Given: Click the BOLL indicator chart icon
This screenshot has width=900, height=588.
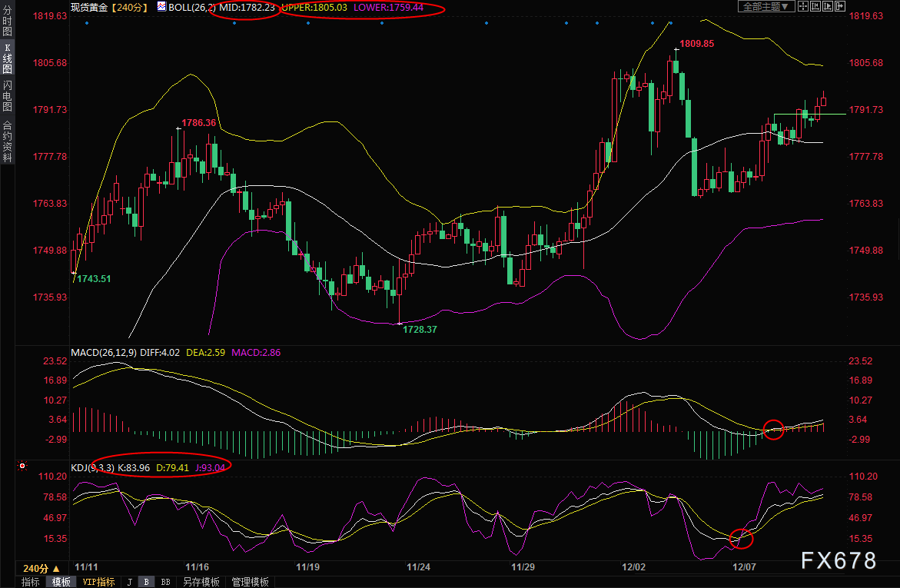Looking at the screenshot, I should coord(161,7).
